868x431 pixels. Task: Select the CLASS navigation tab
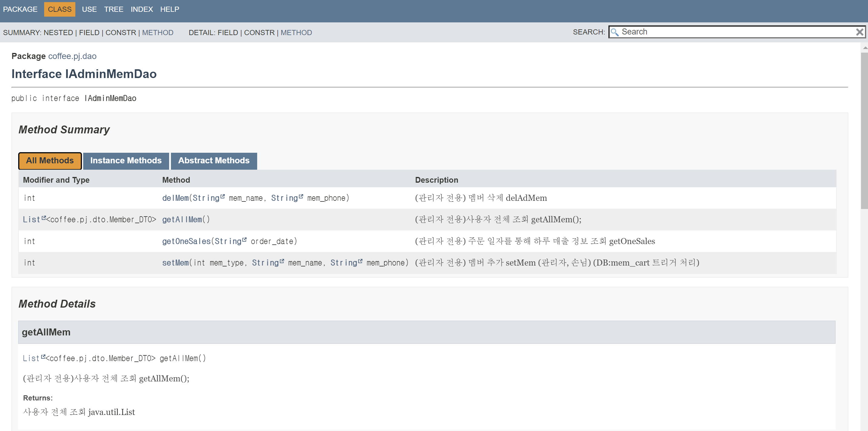tap(60, 9)
